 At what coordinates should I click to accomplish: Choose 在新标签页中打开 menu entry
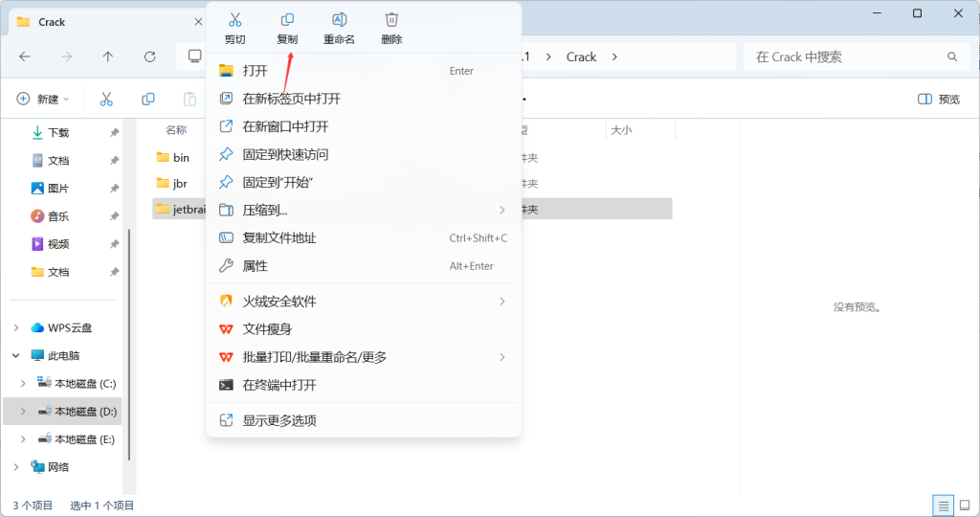[x=363, y=99]
